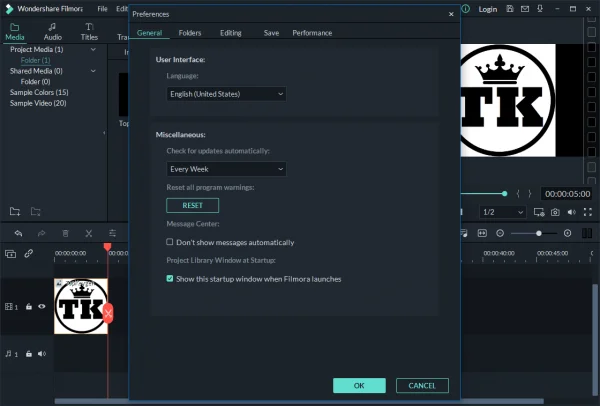Image resolution: width=600 pixels, height=406 pixels.
Task: Add a new track with track manager icon
Action: pos(10,253)
